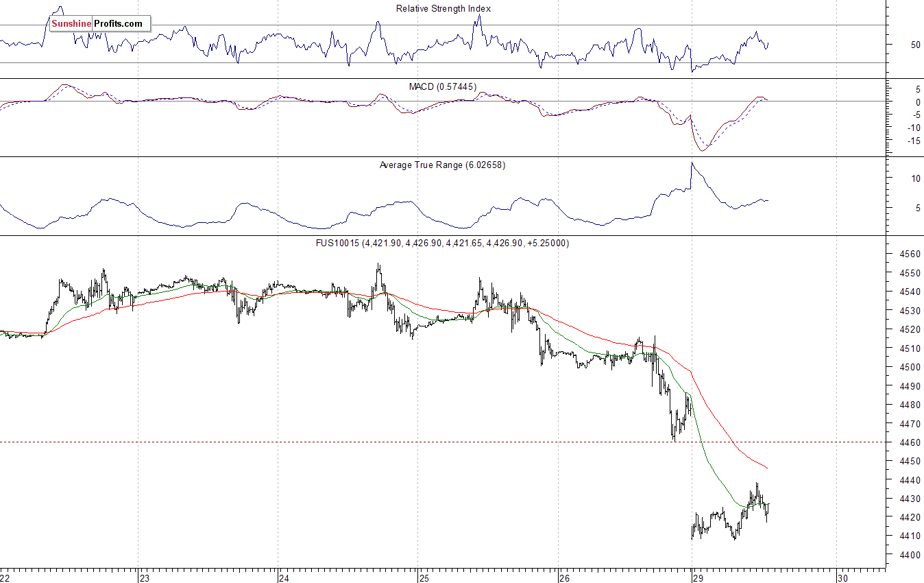
Task: Select the MACD (0.57445) label
Action: pos(443,86)
